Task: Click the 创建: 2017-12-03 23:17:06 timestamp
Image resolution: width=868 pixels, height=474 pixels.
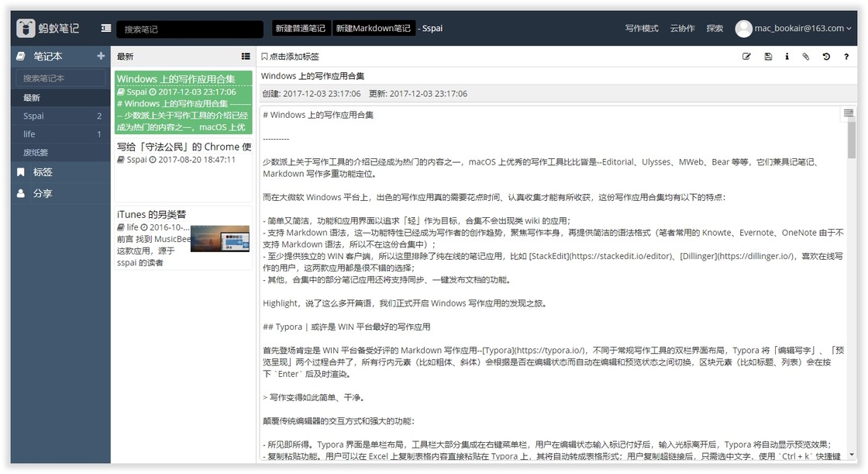Action: click(x=311, y=94)
